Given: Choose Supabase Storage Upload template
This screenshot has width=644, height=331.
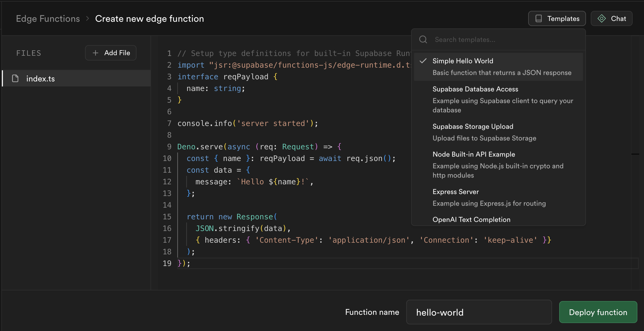Looking at the screenshot, I should tap(499, 132).
